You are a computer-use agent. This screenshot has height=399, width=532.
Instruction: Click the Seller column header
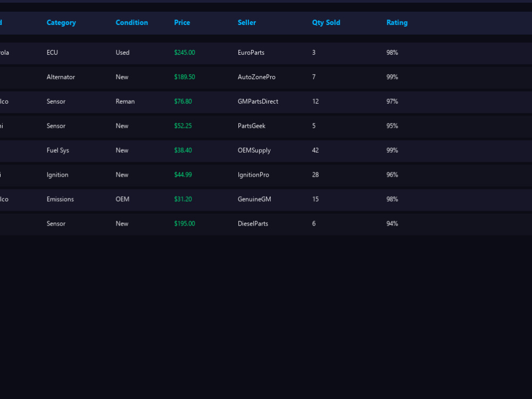247,23
